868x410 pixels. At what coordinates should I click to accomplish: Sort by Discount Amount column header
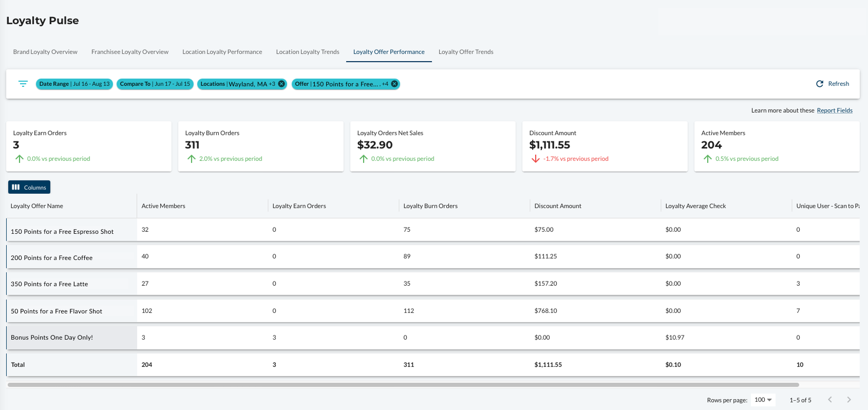click(x=558, y=206)
